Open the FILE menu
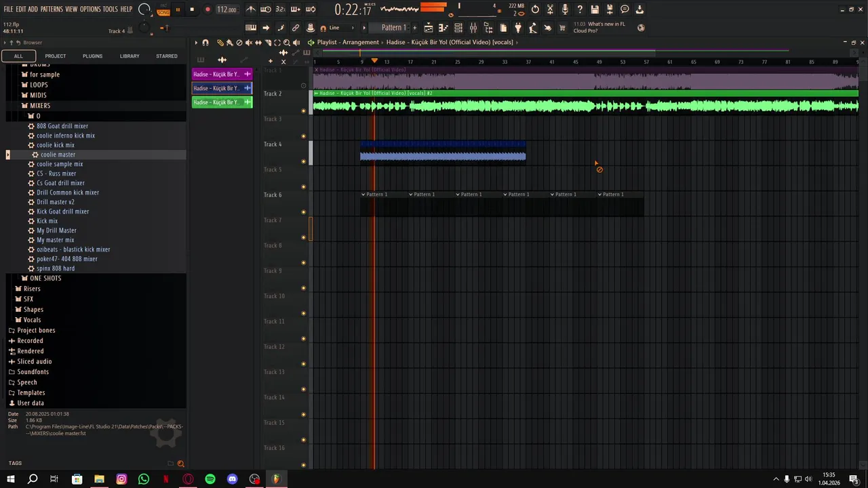This screenshot has width=868, height=488. [x=8, y=9]
